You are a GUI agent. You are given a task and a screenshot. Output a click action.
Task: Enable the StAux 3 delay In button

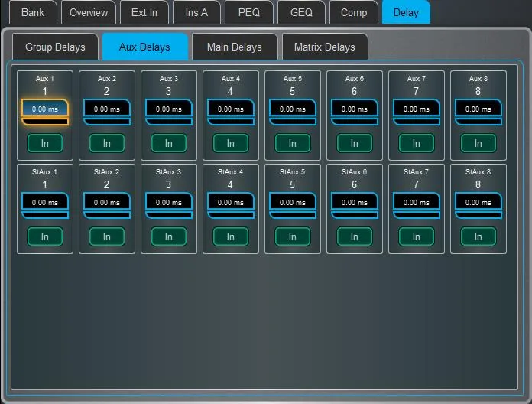coord(169,236)
